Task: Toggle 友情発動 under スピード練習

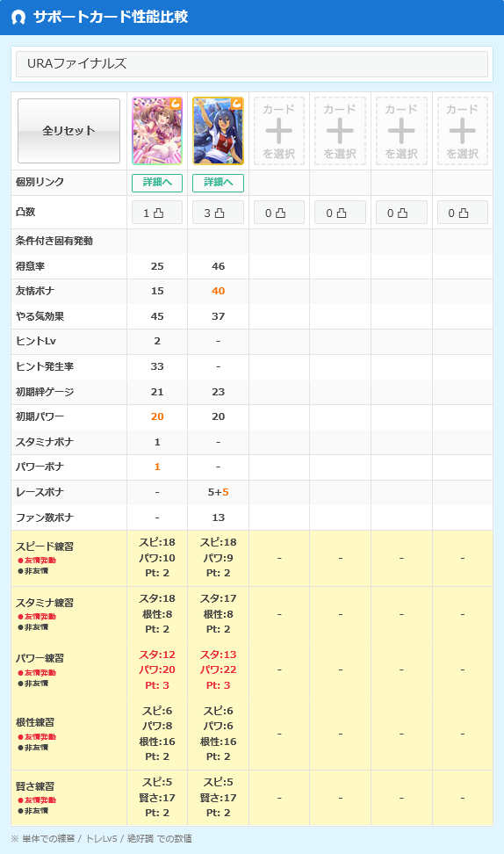Action: (x=37, y=561)
